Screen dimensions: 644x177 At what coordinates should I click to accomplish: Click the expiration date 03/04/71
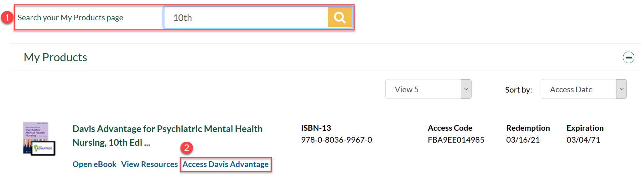coord(583,140)
